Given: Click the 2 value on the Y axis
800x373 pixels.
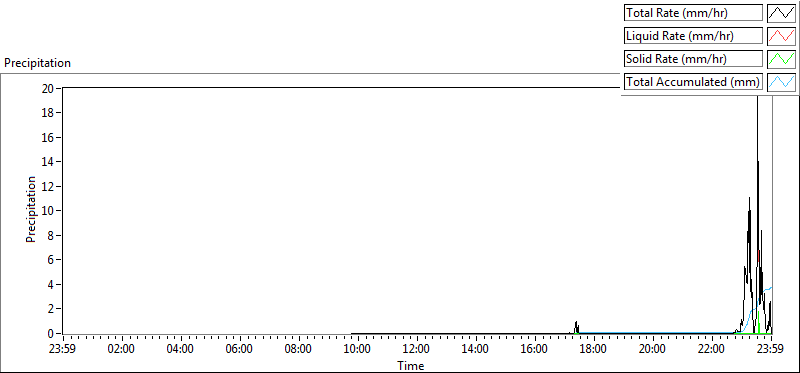Looking at the screenshot, I should pos(51,309).
